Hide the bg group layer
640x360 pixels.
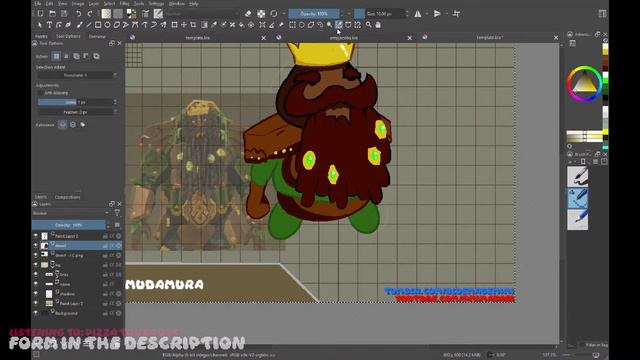pos(36,265)
